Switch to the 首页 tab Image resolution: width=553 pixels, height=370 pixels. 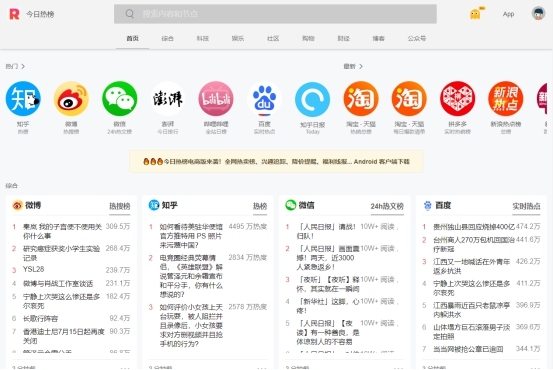click(x=133, y=38)
